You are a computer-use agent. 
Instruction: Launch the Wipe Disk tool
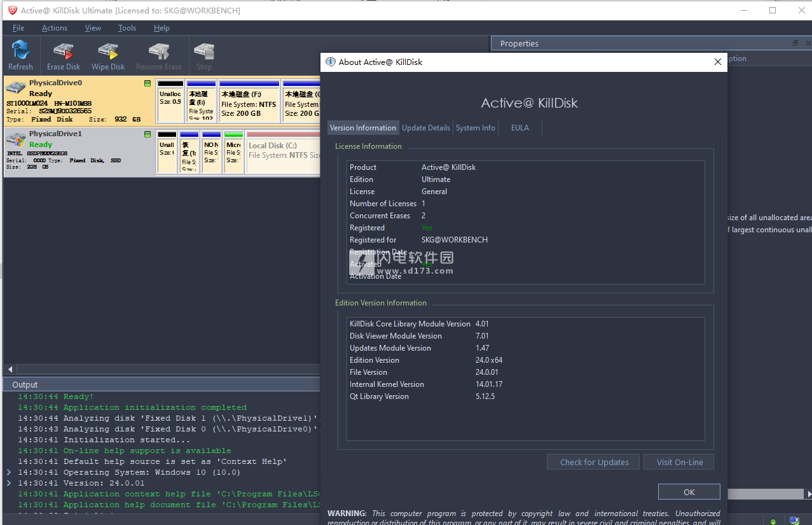click(108, 56)
